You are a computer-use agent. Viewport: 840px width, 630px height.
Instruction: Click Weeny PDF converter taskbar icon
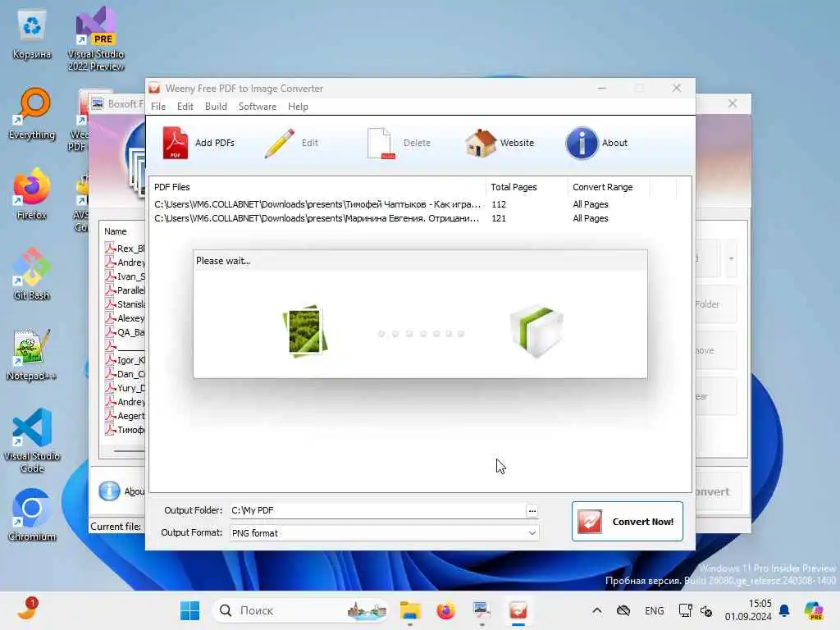[x=518, y=610]
